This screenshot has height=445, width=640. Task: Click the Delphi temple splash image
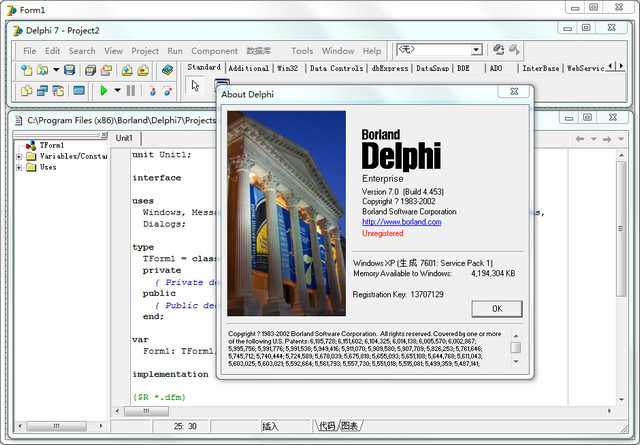(x=287, y=213)
